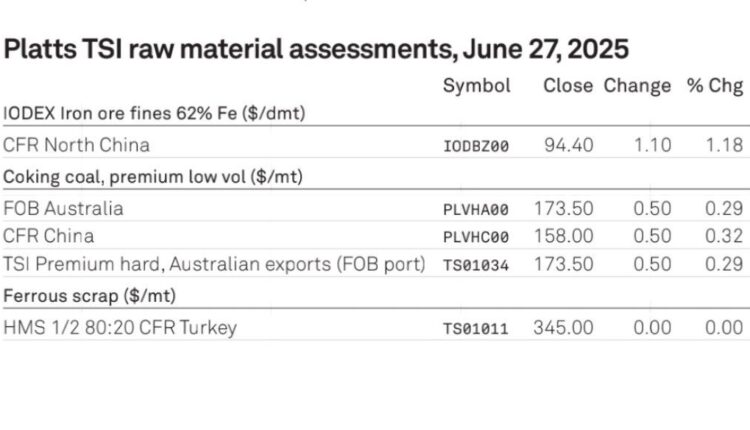Click the Change column header

tap(637, 86)
